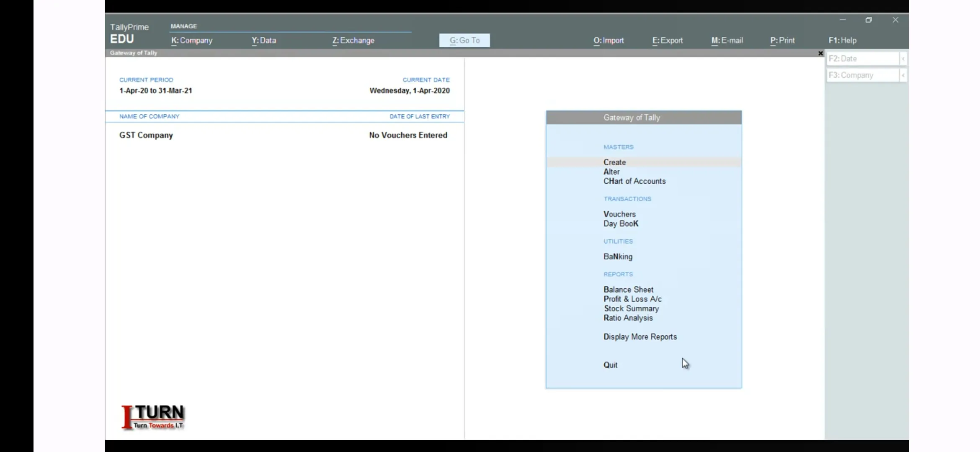
Task: Open Vouchers under Transactions
Action: pos(619,213)
